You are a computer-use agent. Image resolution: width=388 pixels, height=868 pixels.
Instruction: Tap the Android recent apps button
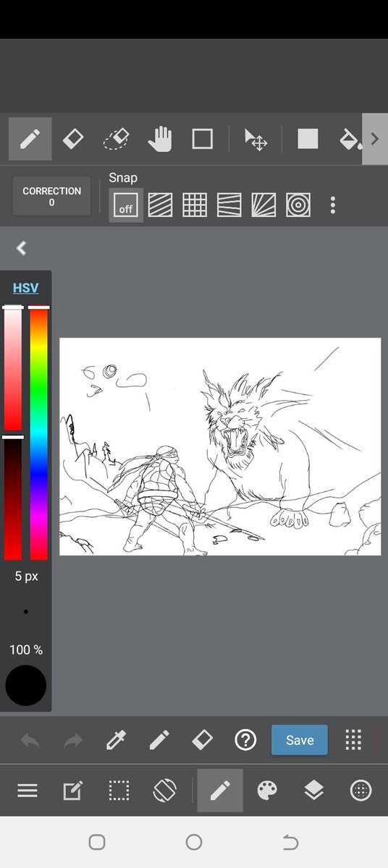tap(97, 842)
